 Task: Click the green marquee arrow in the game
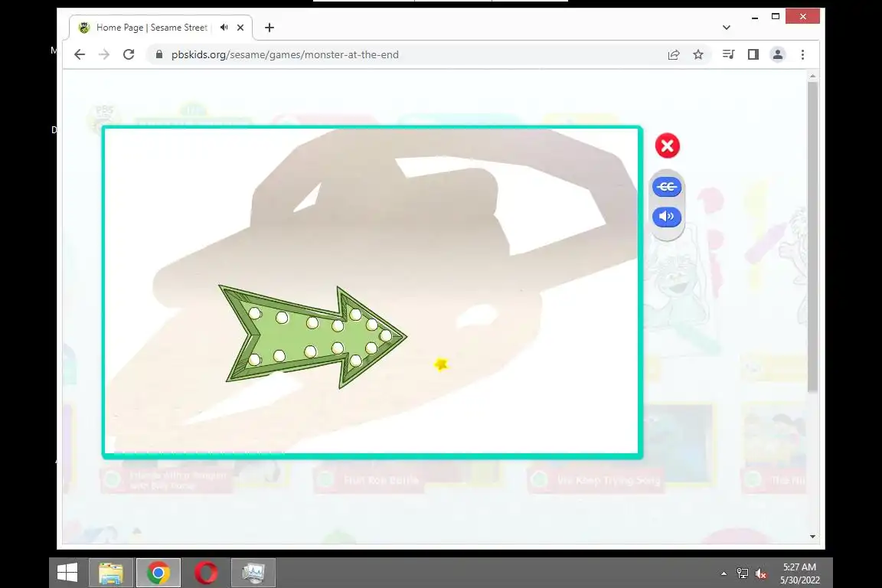(x=312, y=337)
